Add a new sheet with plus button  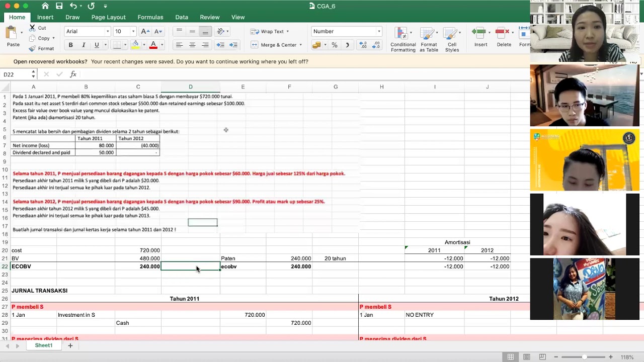70,345
